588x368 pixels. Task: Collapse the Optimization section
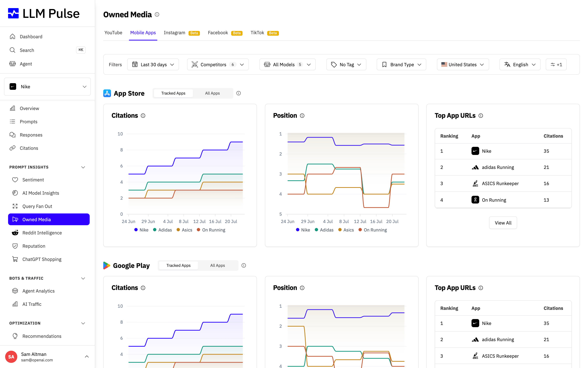tap(83, 323)
